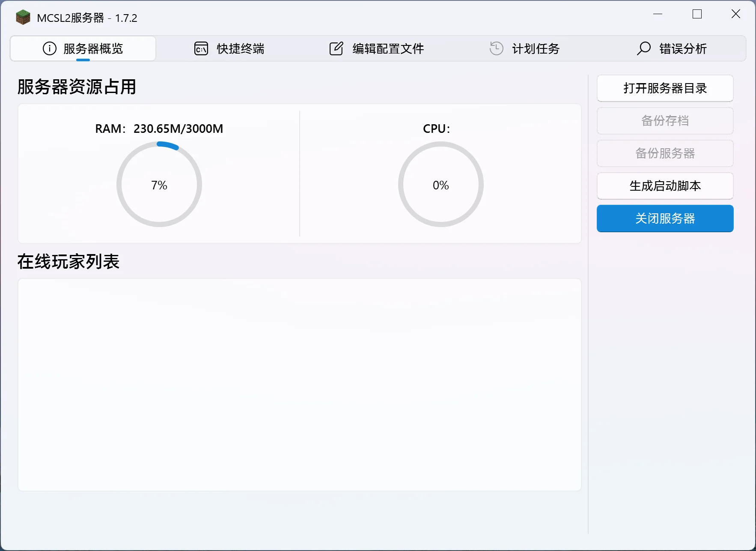Viewport: 756px width, 551px height.
Task: Click the RAM usage text 230.65M/3000M
Action: 178,128
